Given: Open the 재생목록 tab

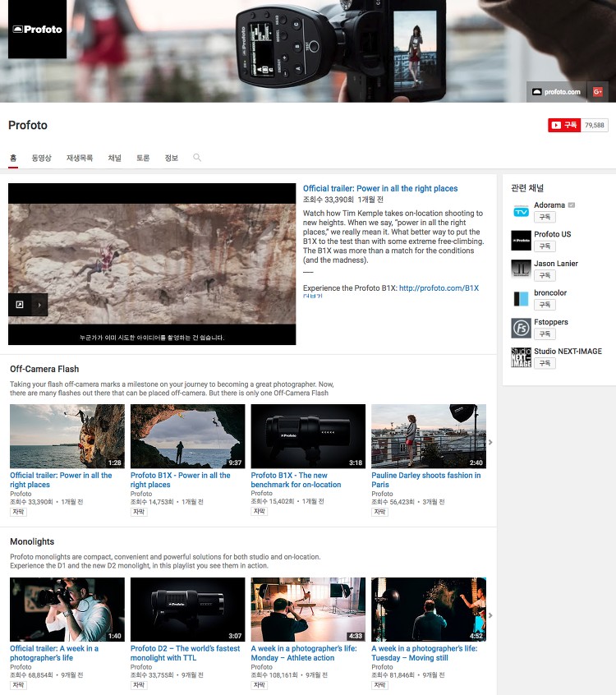Looking at the screenshot, I should [x=80, y=158].
